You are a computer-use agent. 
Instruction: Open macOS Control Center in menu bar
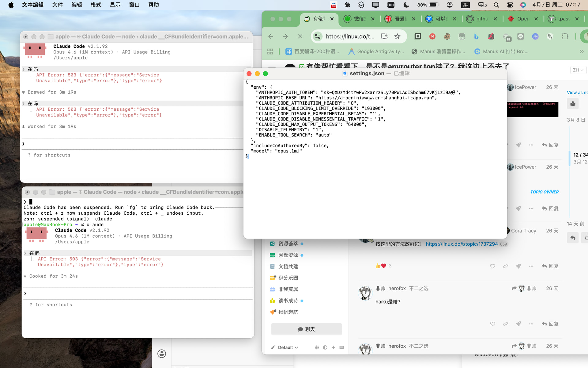point(510,5)
